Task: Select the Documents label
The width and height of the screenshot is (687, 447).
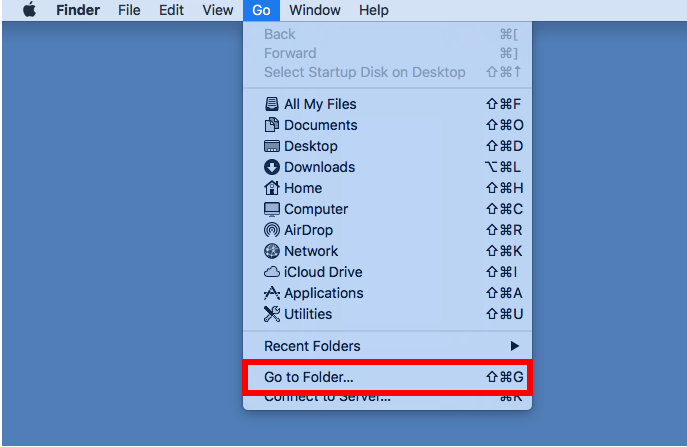Action: click(x=321, y=125)
